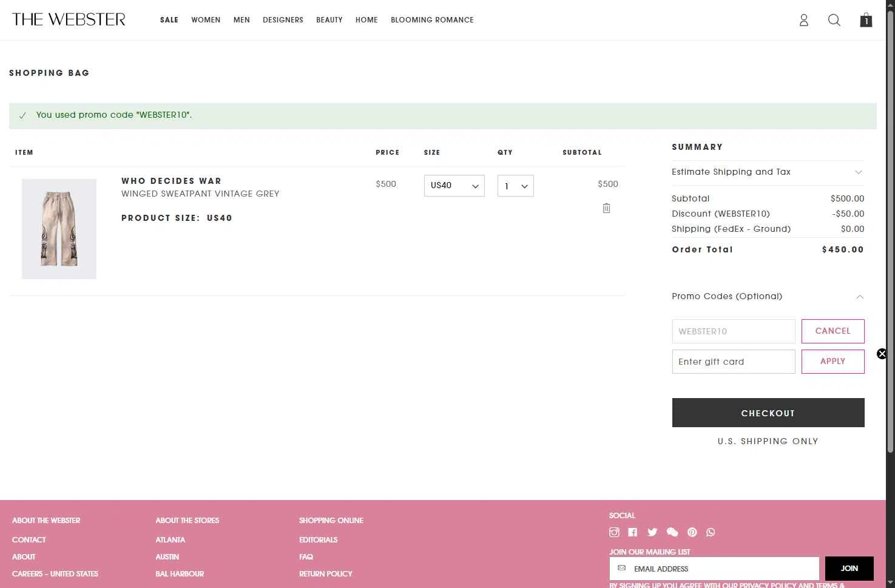
Task: Click the Shipping $0.00 value
Action: (x=853, y=229)
